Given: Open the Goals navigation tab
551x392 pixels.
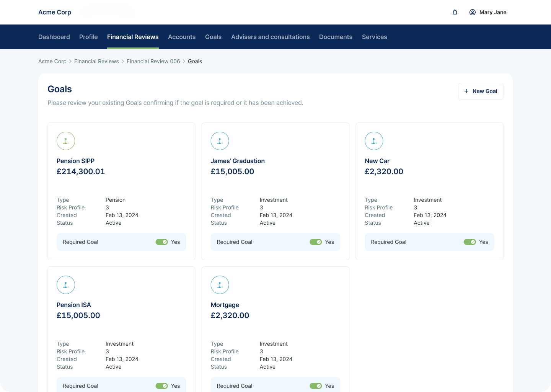Looking at the screenshot, I should coord(213,37).
